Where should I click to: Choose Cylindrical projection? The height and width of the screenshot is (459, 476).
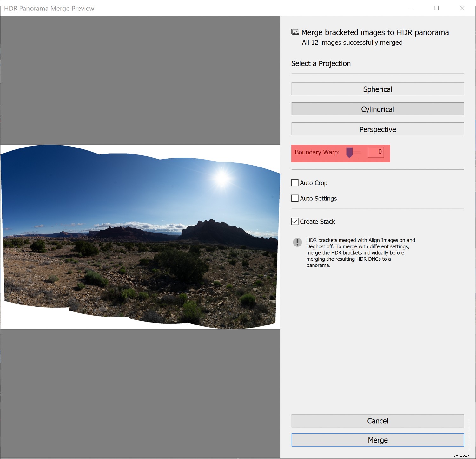coord(377,109)
